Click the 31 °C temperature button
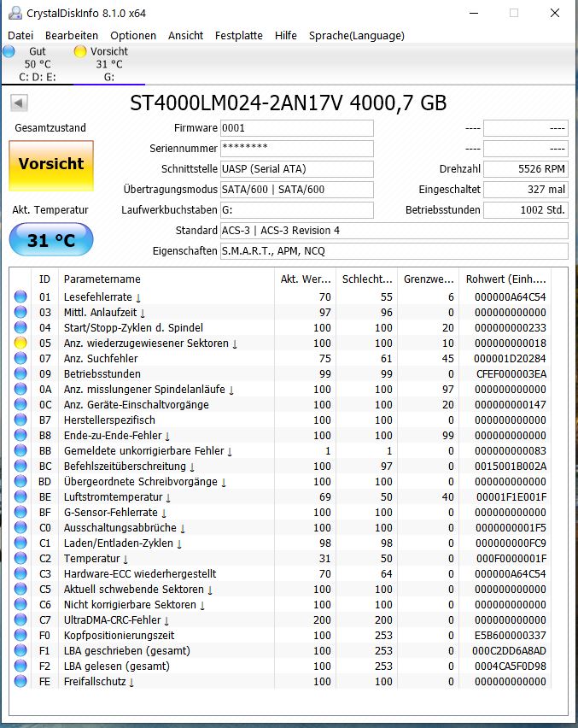Image resolution: width=578 pixels, height=728 pixels. point(51,239)
